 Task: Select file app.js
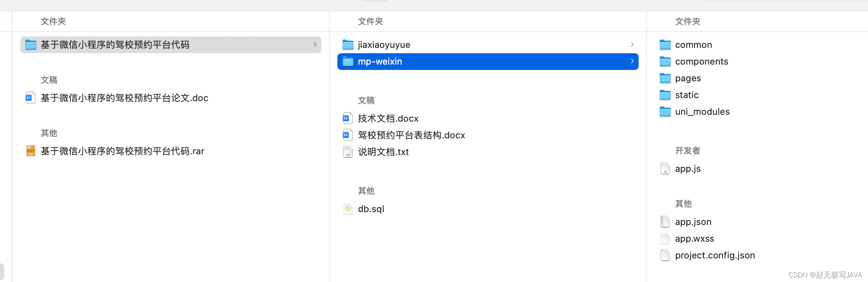(x=688, y=169)
